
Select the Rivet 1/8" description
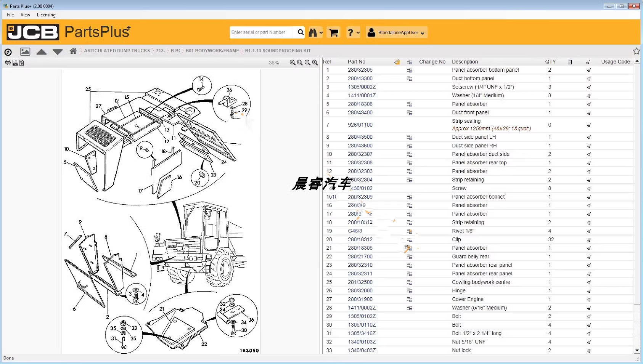pos(463,231)
